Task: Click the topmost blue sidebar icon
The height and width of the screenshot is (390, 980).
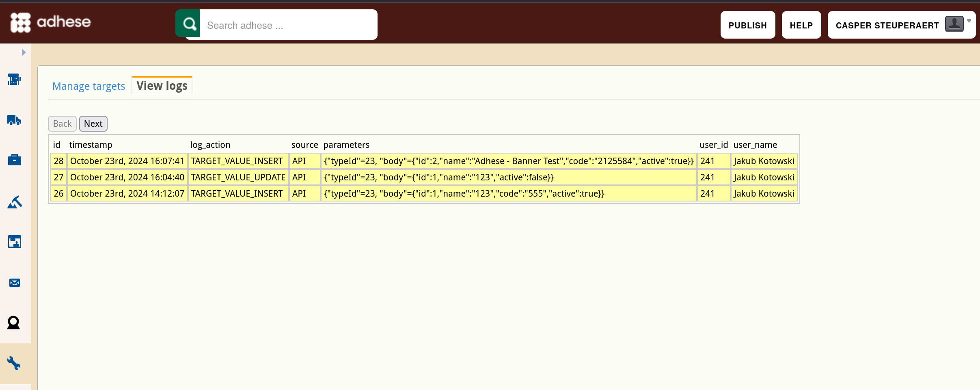Action: click(x=14, y=79)
